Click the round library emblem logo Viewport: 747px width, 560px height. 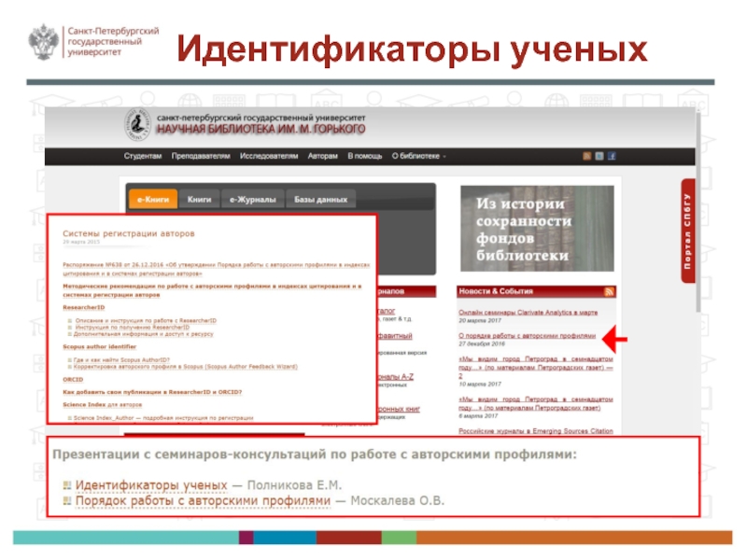pos(137,124)
